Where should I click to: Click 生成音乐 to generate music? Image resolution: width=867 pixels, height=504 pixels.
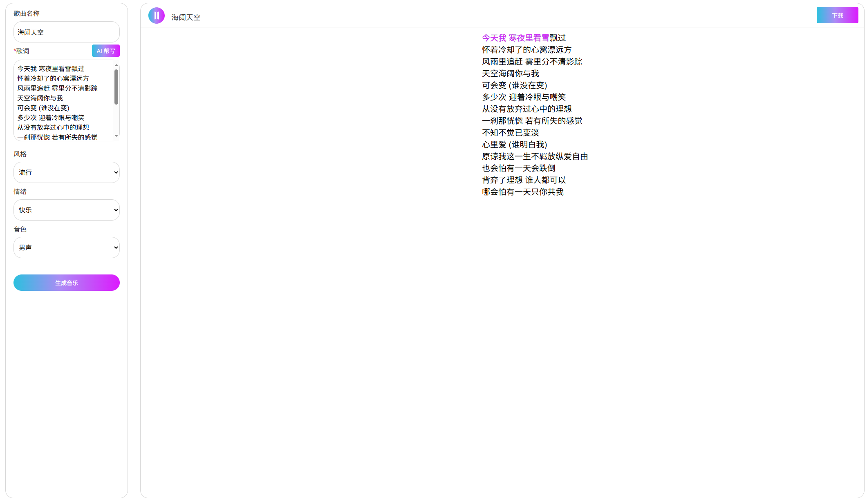(x=67, y=283)
